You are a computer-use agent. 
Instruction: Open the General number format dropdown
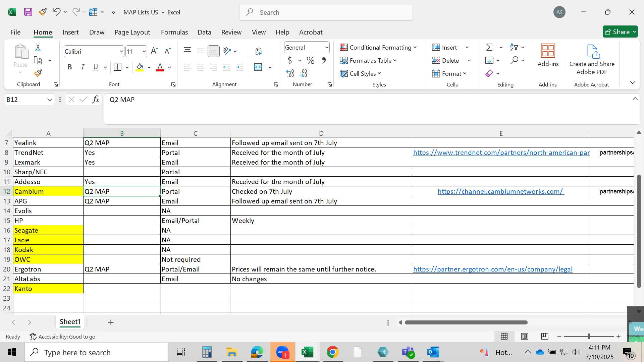(x=326, y=47)
